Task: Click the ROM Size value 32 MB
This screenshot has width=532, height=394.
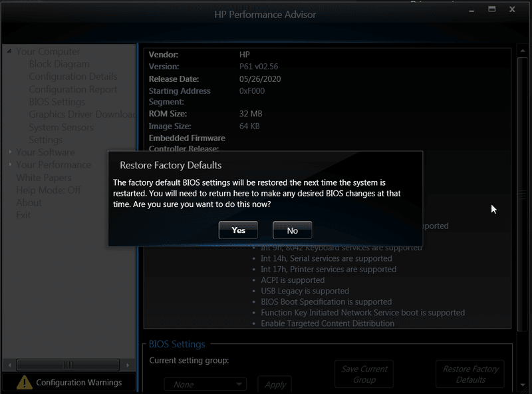Action: click(251, 114)
